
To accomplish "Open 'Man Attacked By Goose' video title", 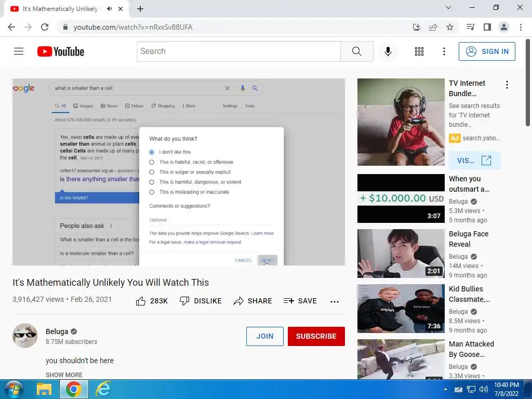I will [471, 349].
